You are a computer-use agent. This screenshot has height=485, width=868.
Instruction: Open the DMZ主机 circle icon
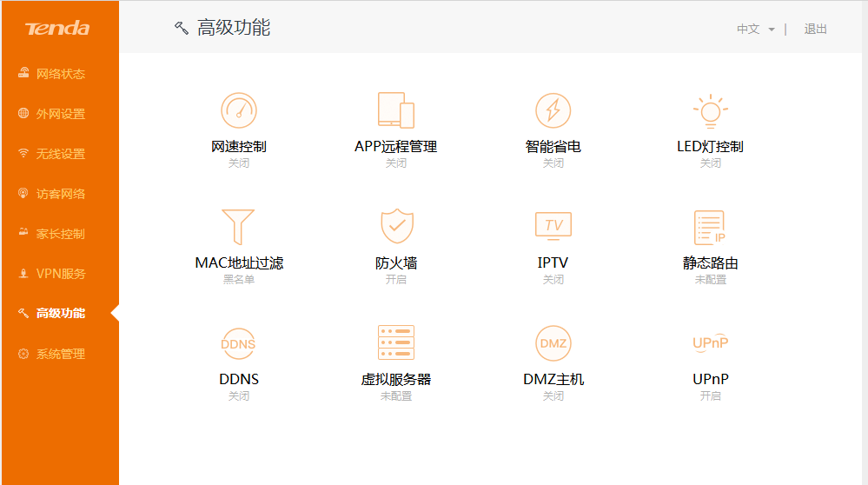point(553,343)
